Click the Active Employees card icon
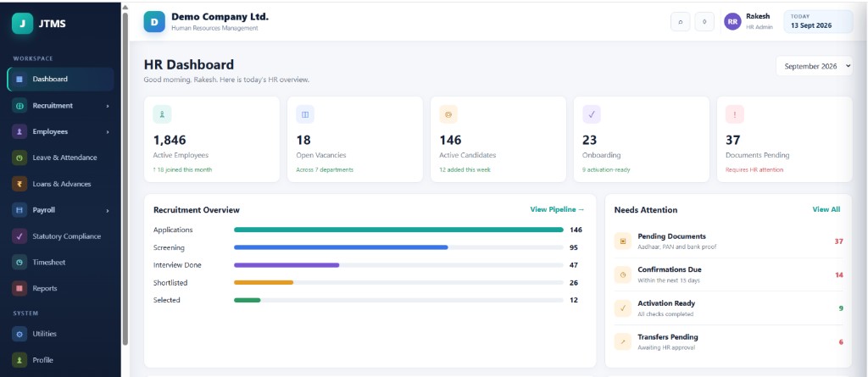Screen dimensions: 868x377 pyautogui.click(x=162, y=114)
